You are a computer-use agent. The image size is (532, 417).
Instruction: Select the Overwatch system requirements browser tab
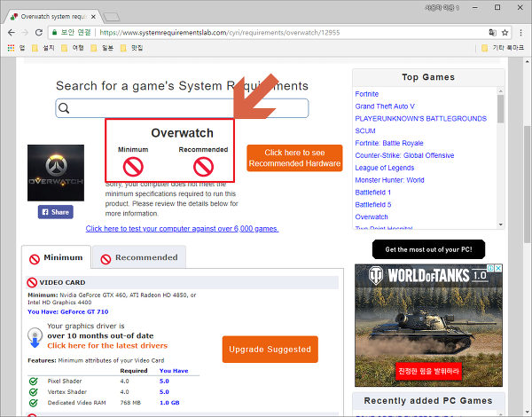pyautogui.click(x=54, y=17)
